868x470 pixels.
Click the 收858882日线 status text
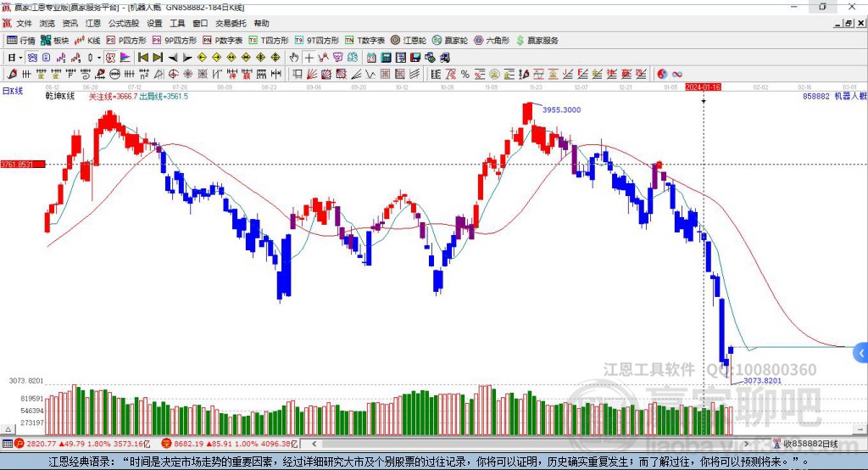(810, 444)
